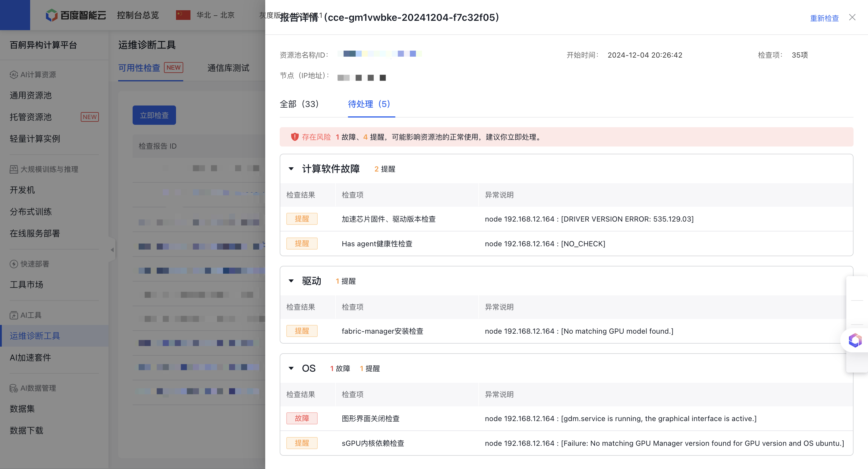868x469 pixels.
Task: Click the China flag region icon
Action: tap(183, 15)
